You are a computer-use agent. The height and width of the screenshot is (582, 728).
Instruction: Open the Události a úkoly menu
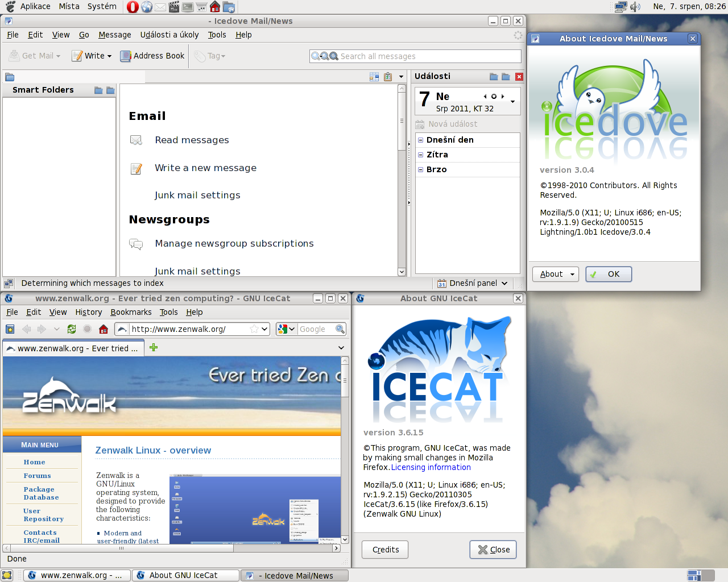169,35
